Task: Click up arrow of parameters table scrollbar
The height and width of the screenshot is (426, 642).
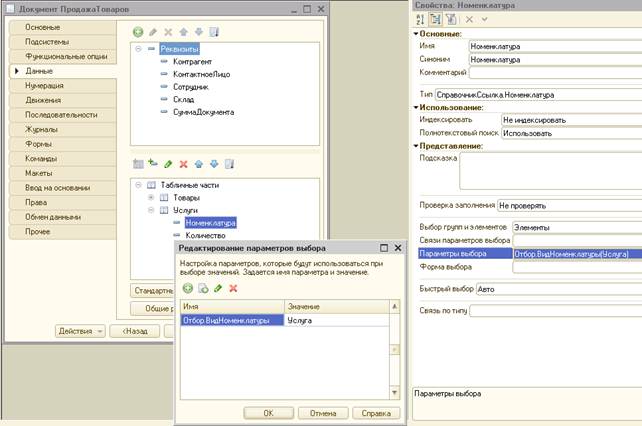Action: (x=395, y=306)
